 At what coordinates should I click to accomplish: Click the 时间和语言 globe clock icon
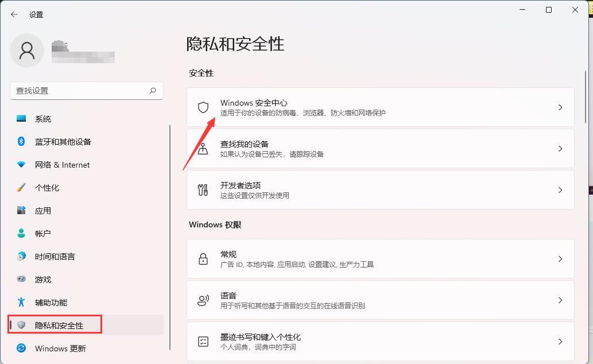pos(21,256)
